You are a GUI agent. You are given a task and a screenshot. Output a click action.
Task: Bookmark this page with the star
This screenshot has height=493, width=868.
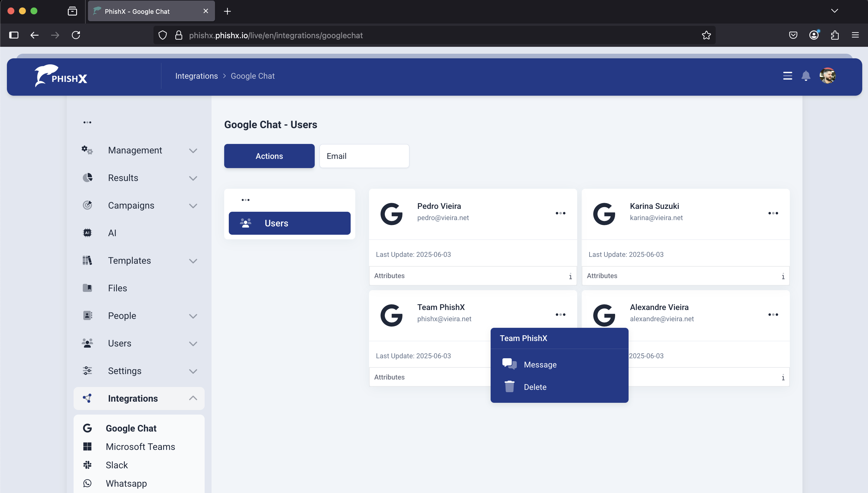(706, 35)
